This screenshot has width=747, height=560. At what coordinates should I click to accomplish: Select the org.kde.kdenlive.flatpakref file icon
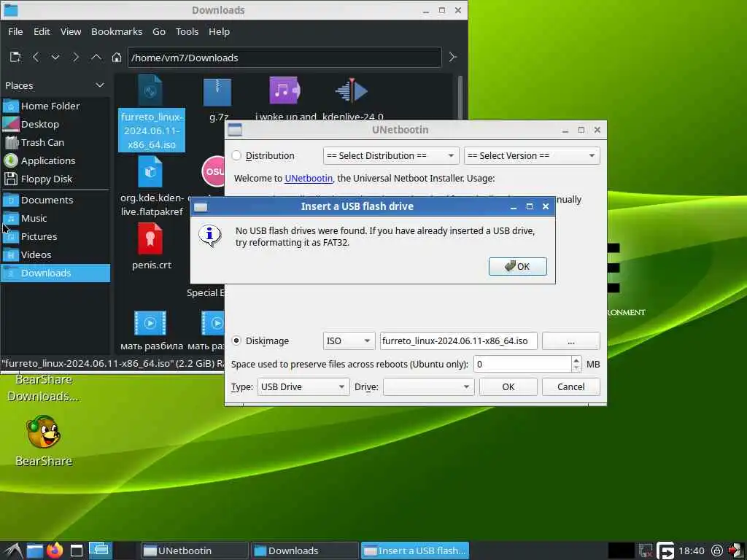click(x=150, y=172)
